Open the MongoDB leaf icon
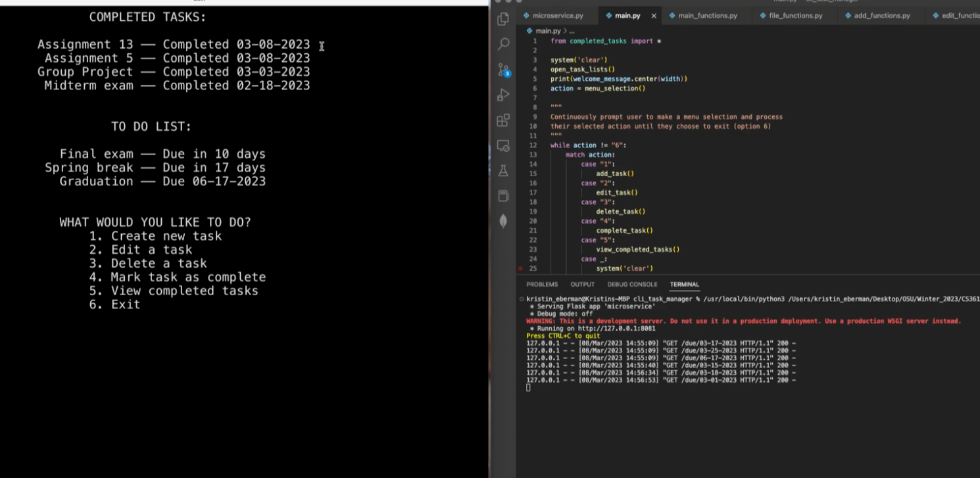Image resolution: width=980 pixels, height=478 pixels. click(503, 221)
